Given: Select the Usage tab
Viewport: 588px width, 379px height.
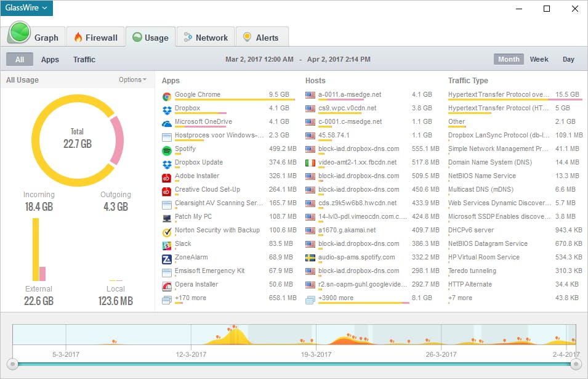Looking at the screenshot, I should tap(151, 38).
